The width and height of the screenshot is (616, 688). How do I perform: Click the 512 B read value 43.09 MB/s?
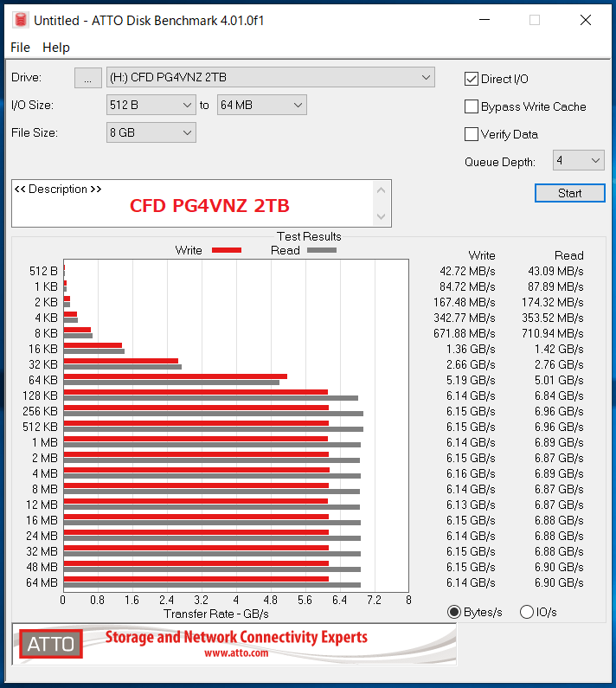555,271
